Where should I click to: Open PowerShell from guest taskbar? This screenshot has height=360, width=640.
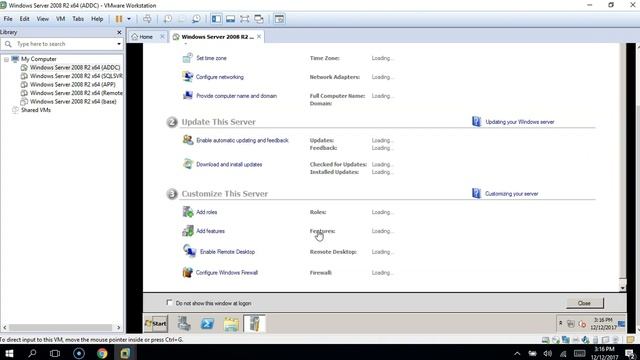tap(207, 324)
